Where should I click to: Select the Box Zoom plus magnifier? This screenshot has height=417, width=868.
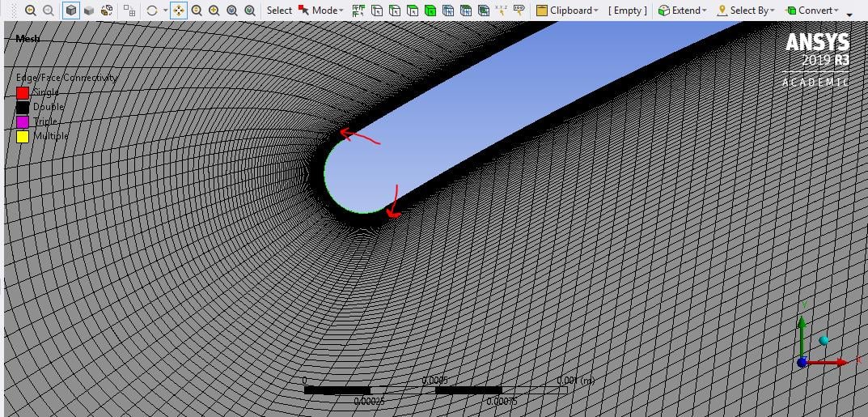214,10
